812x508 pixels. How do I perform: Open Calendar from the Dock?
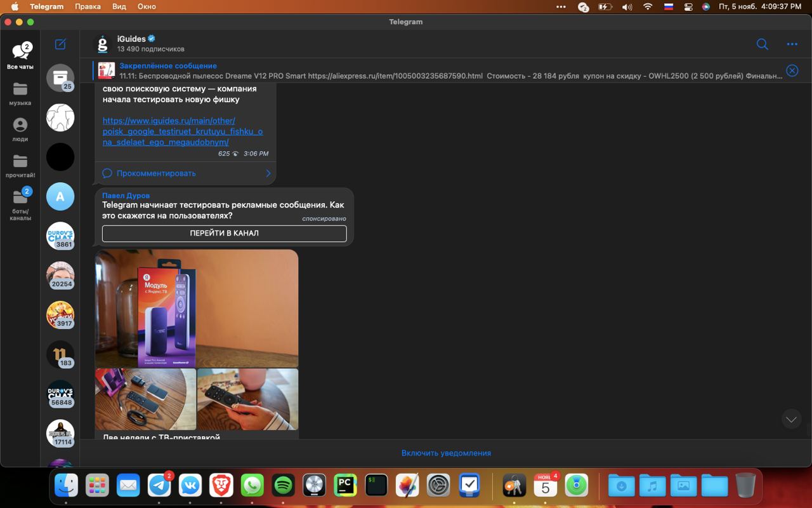pyautogui.click(x=545, y=486)
